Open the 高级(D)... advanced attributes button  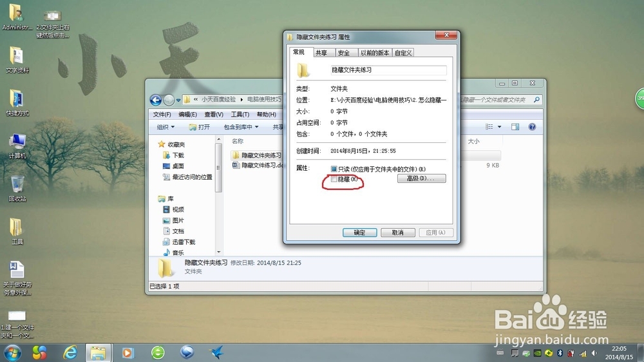(x=421, y=178)
